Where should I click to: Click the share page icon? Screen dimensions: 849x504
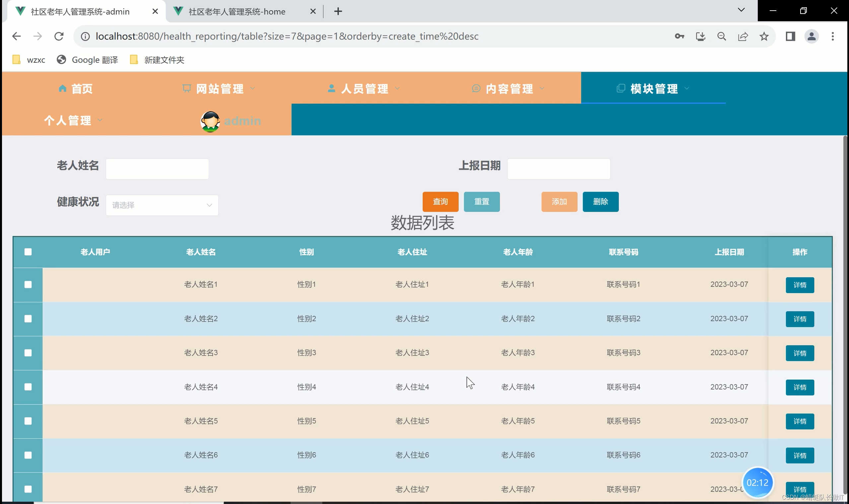tap(743, 36)
